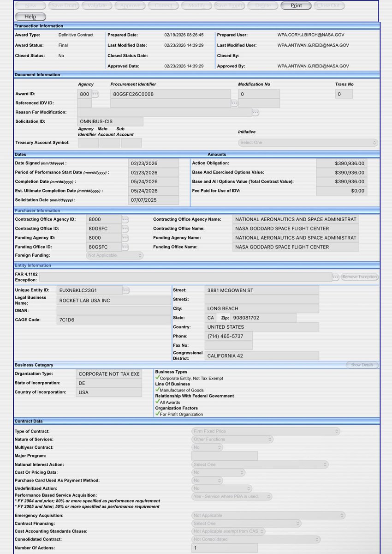Open ellipsis picker for FAR 4.1102 Exception
Viewport: 392px width, 554px height.
coord(336,277)
